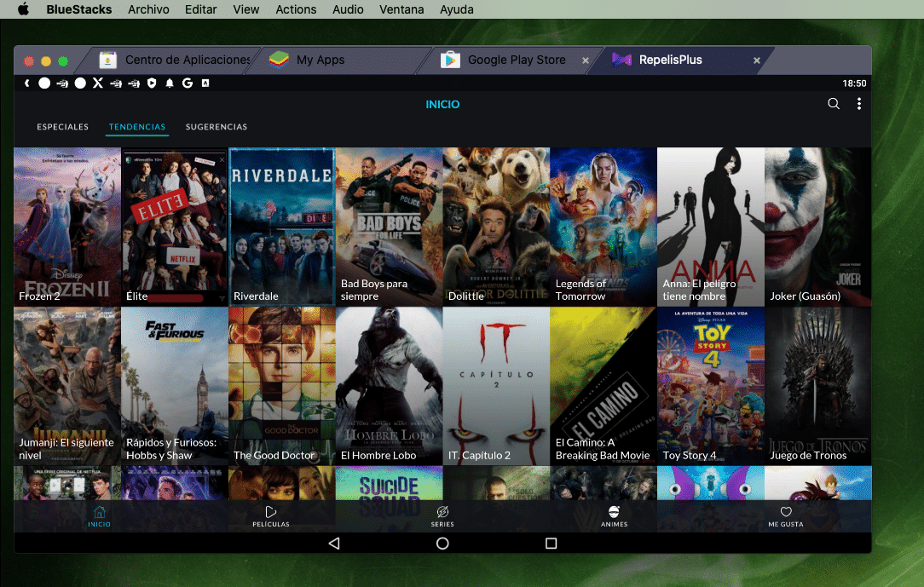Click the Google G icon in the status bar
This screenshot has height=587, width=924.
coord(187,83)
